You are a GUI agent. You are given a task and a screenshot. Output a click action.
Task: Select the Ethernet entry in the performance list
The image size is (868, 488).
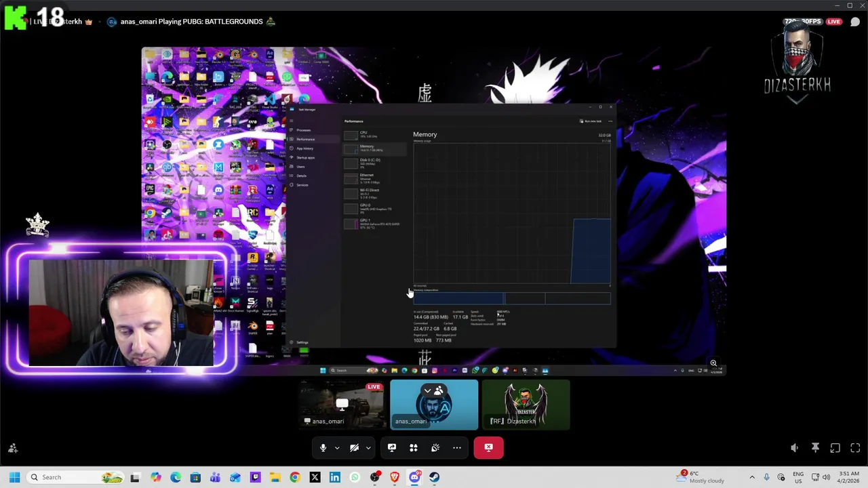[374, 178]
